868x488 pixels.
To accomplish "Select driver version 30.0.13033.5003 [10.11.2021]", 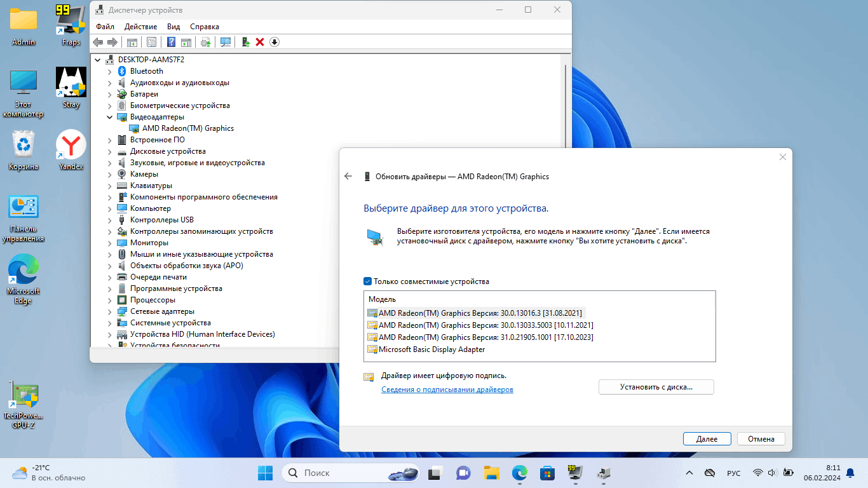I will pos(480,325).
